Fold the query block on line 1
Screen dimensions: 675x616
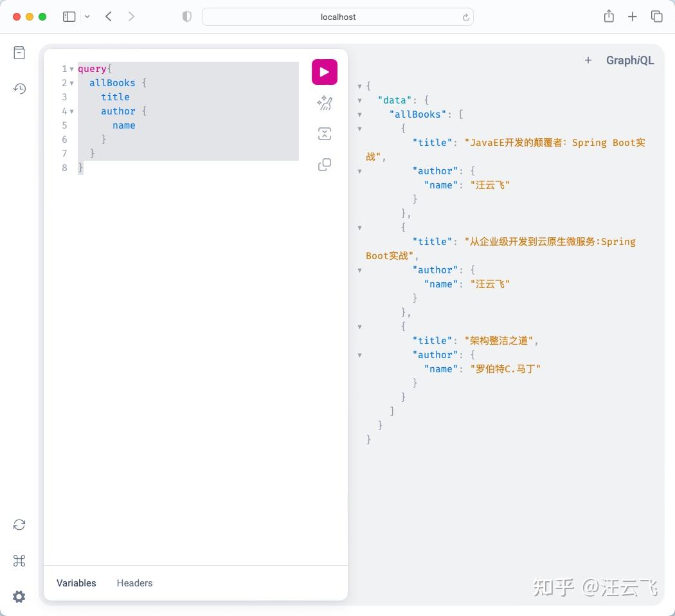[71, 69]
